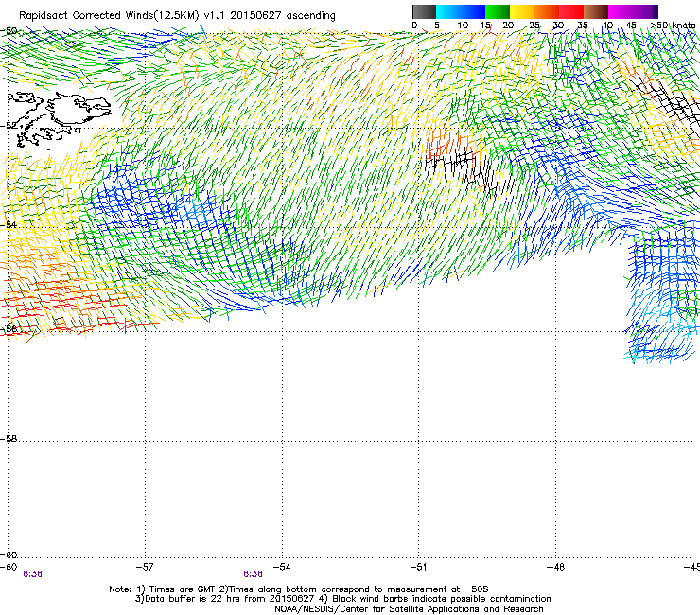Click the '25' legend tick label
Screen dimensions: 700x615
coord(534,26)
